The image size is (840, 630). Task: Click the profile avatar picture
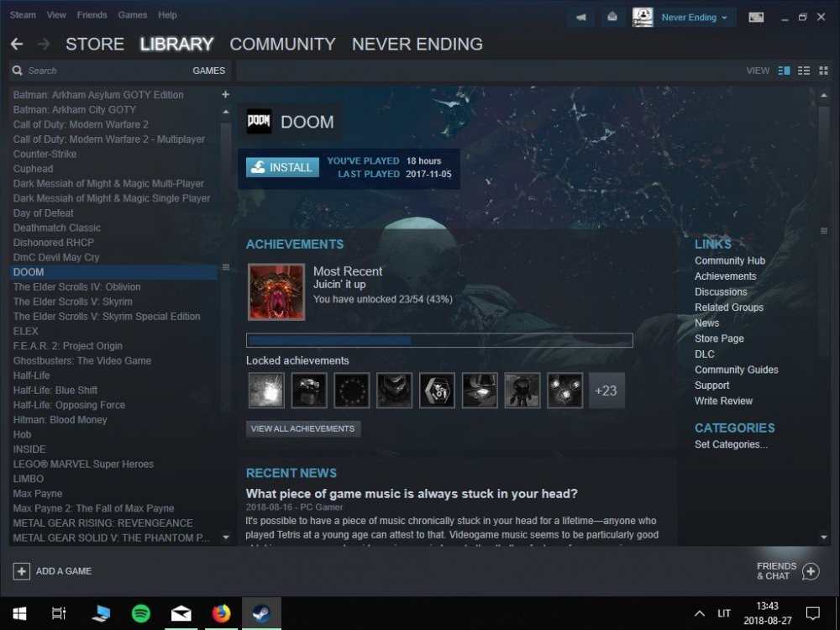(x=643, y=17)
